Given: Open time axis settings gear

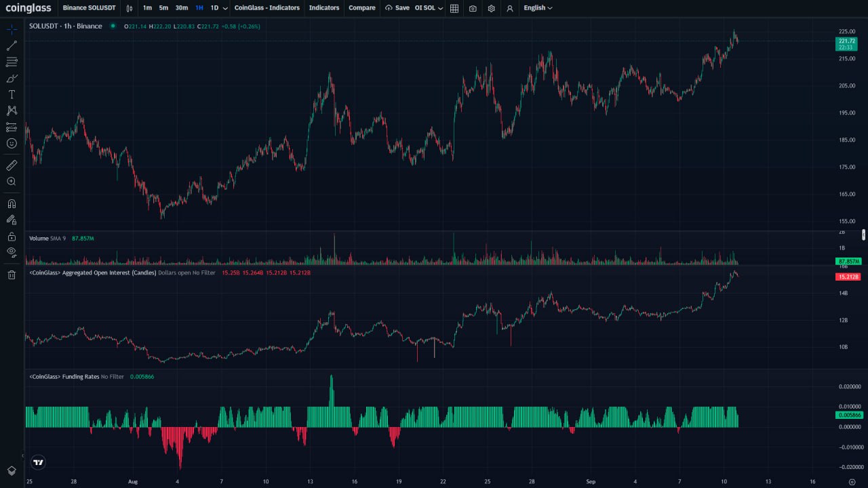Looking at the screenshot, I should (852, 481).
